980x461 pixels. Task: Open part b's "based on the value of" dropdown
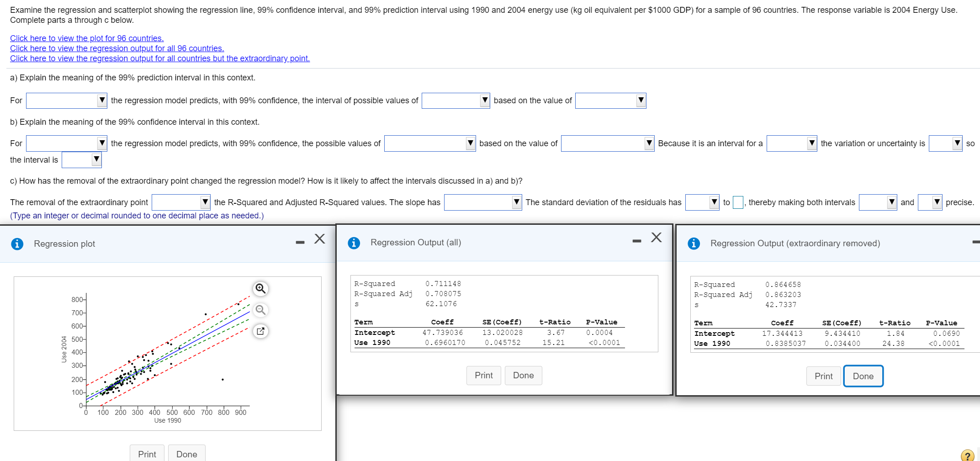[x=608, y=143]
